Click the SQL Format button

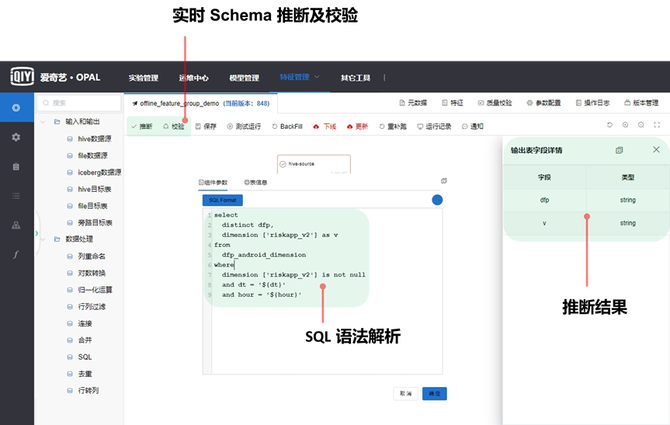click(222, 200)
